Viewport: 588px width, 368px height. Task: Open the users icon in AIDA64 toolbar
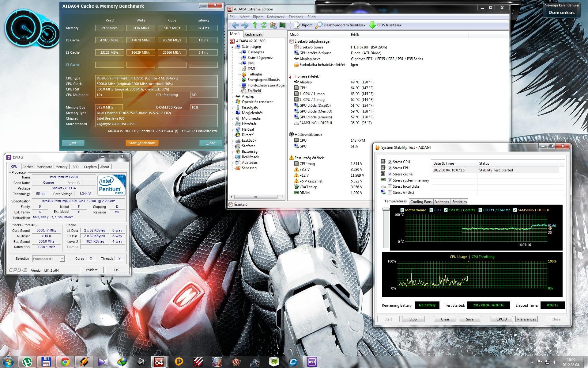point(273,25)
